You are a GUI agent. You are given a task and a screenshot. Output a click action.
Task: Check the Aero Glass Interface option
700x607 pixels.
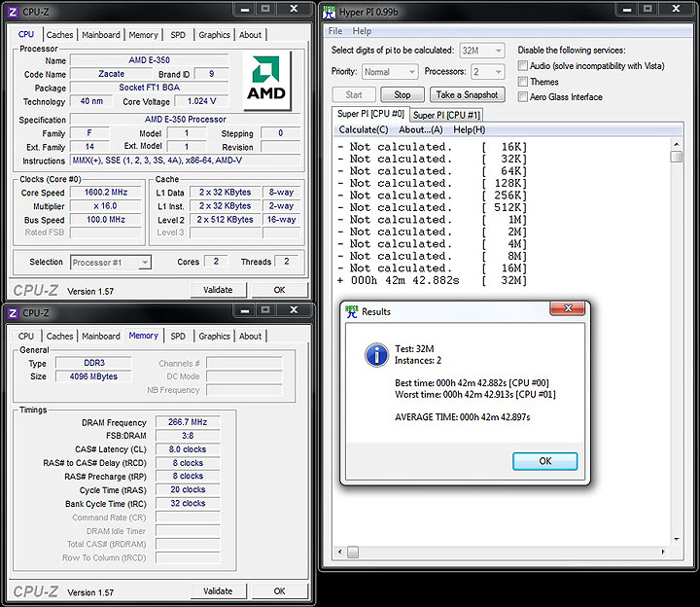click(x=522, y=96)
